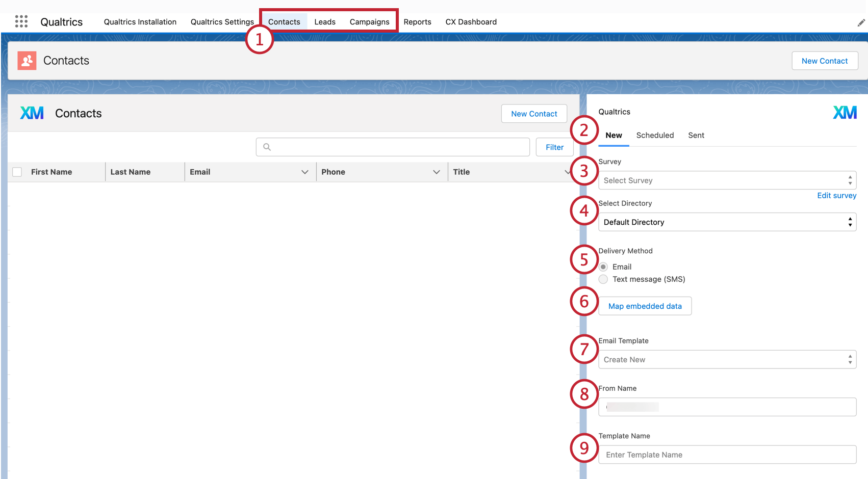The width and height of the screenshot is (868, 479).
Task: Open the App Launcher waffle icon
Action: pyautogui.click(x=21, y=21)
